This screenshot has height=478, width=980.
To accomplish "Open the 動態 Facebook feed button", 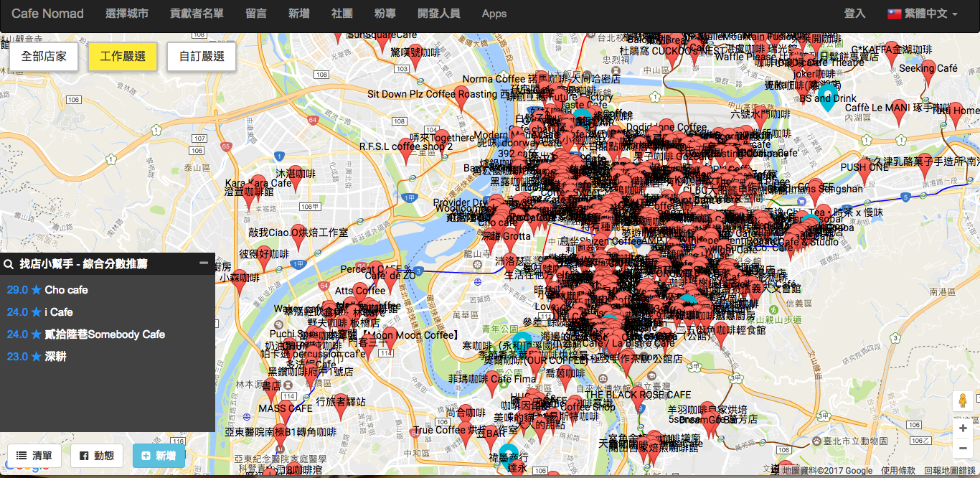I will click(x=97, y=456).
